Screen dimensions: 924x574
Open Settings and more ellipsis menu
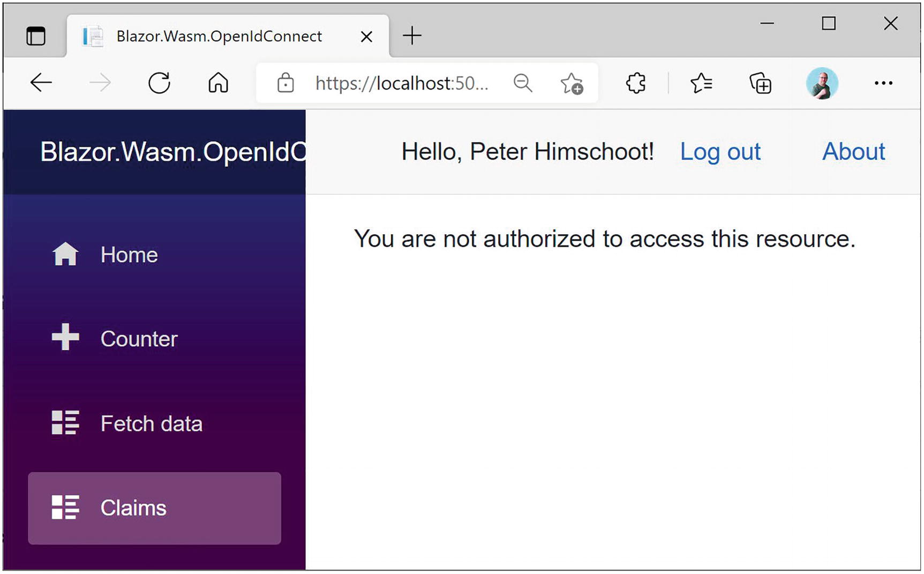pyautogui.click(x=883, y=83)
